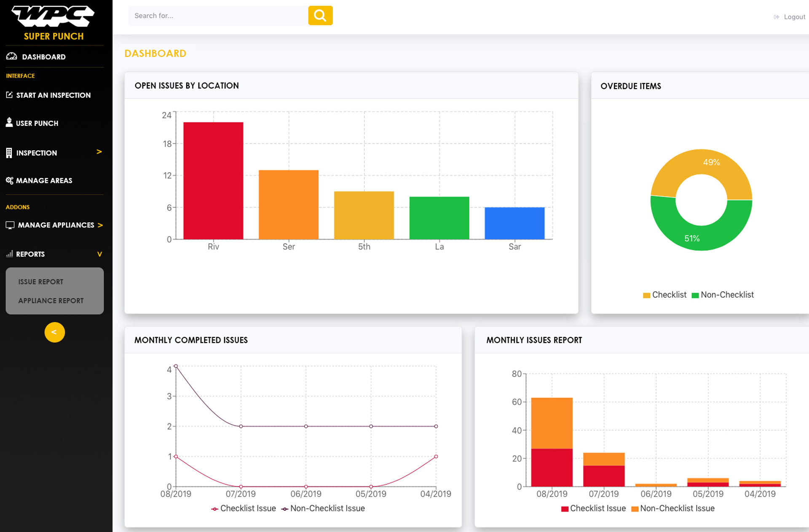Collapse sidebar with yellow round button

(x=54, y=332)
